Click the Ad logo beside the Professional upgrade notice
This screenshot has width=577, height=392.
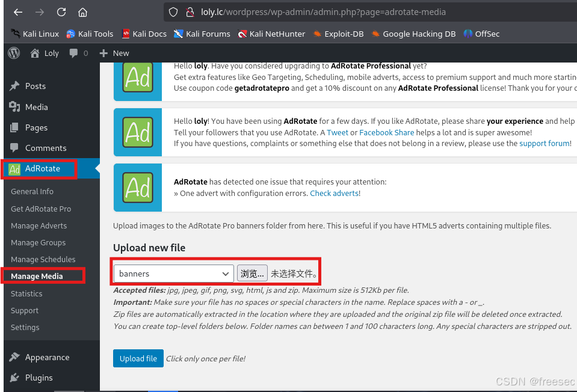[138, 78]
